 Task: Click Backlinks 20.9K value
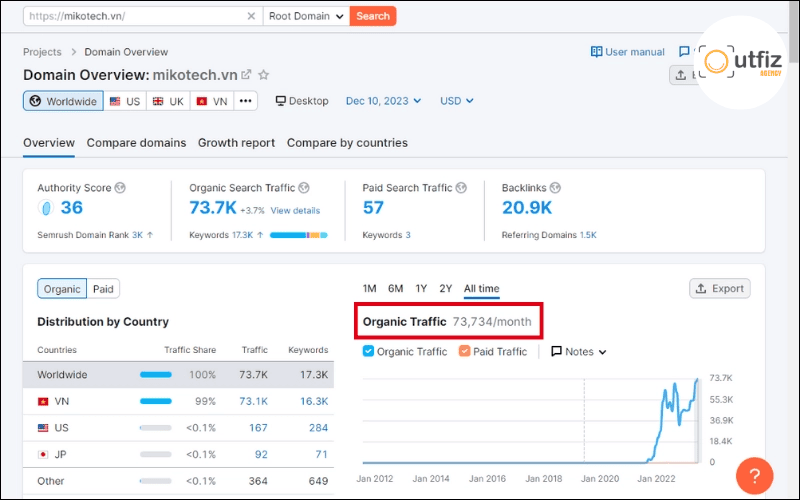(527, 208)
